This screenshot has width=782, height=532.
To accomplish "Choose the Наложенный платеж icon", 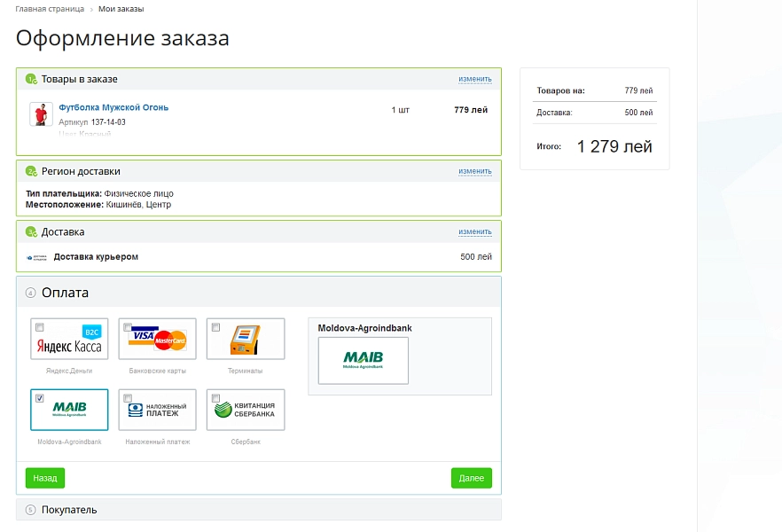I will coord(158,410).
